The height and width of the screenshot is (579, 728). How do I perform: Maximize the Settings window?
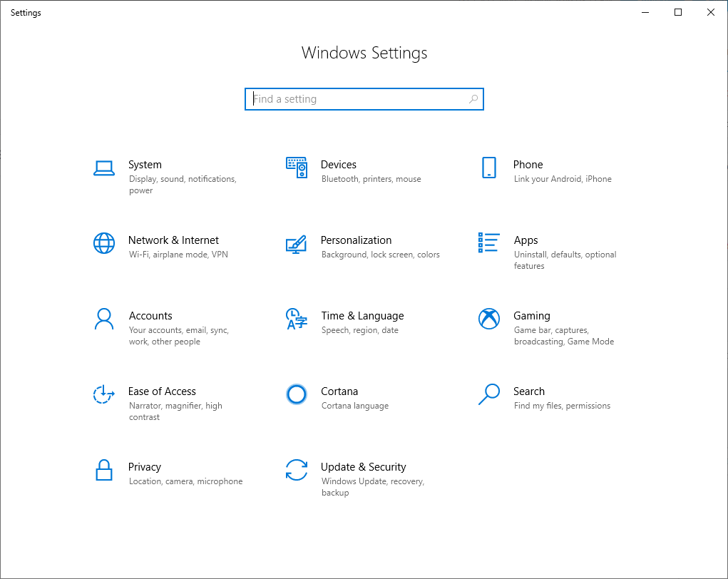678,12
